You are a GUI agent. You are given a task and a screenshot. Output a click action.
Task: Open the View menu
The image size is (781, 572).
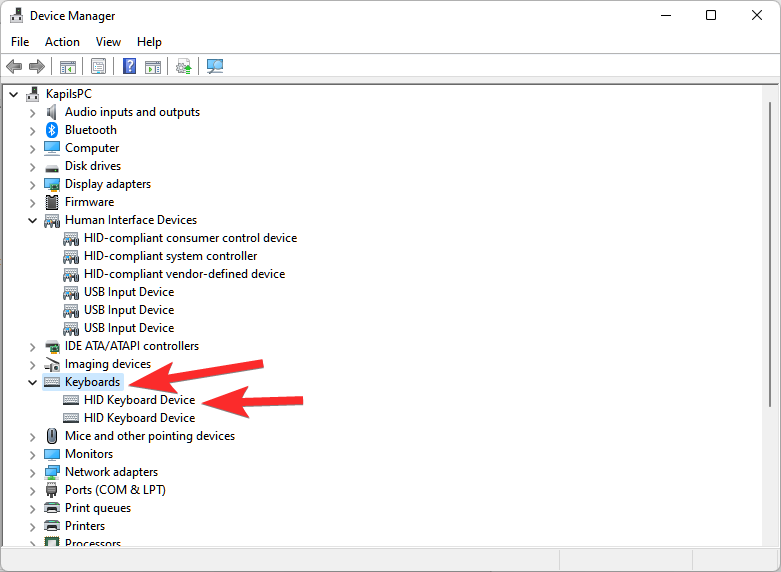(108, 42)
